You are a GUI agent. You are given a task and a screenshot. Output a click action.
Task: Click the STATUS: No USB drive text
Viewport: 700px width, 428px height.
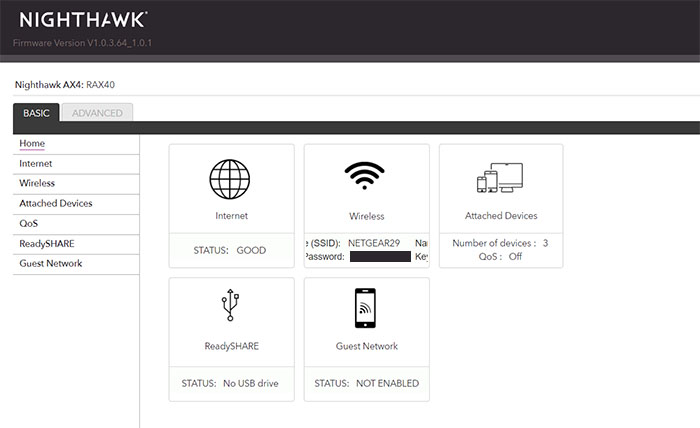tap(230, 383)
